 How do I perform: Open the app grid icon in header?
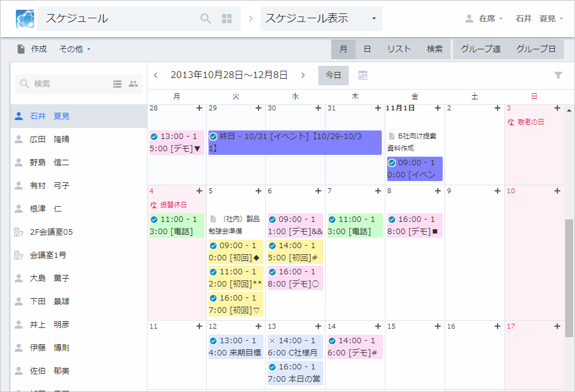[x=227, y=19]
